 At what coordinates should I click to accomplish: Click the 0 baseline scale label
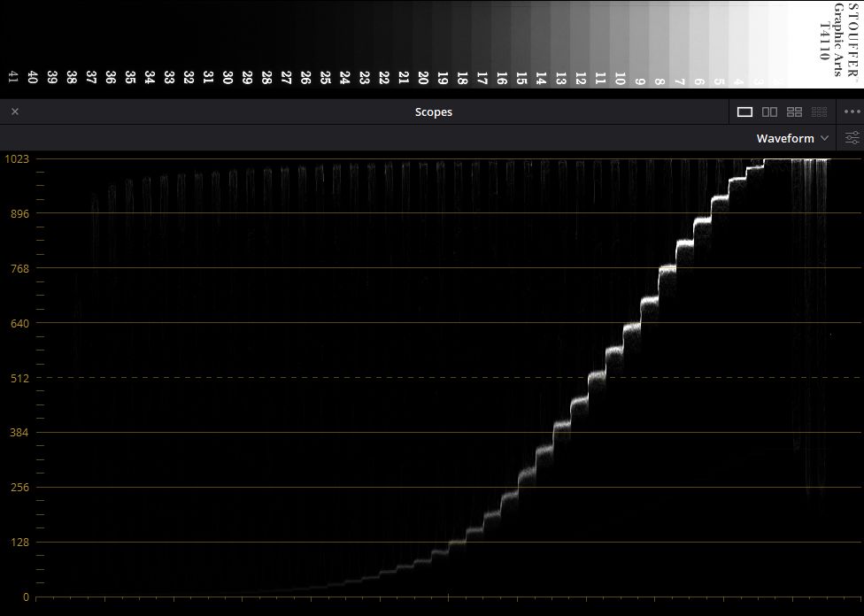pos(26,597)
